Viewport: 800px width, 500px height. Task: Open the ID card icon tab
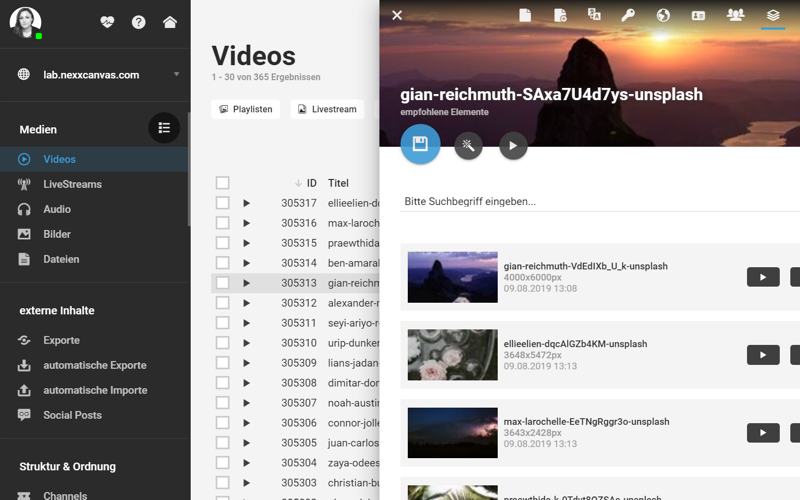pyautogui.click(x=698, y=16)
